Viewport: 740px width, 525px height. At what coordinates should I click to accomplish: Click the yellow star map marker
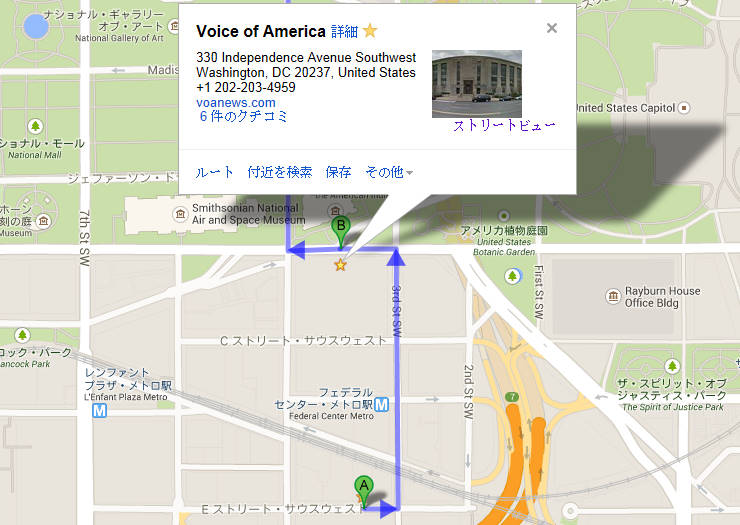340,265
